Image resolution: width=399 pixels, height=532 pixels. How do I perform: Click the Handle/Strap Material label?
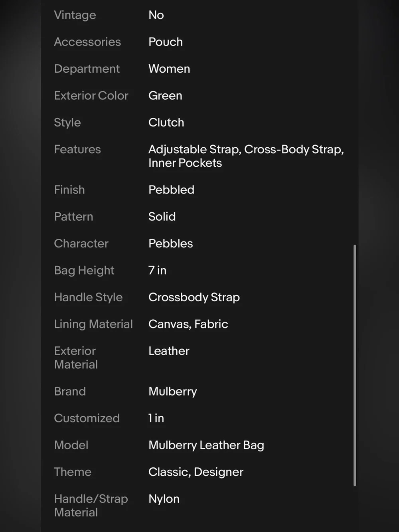(91, 506)
